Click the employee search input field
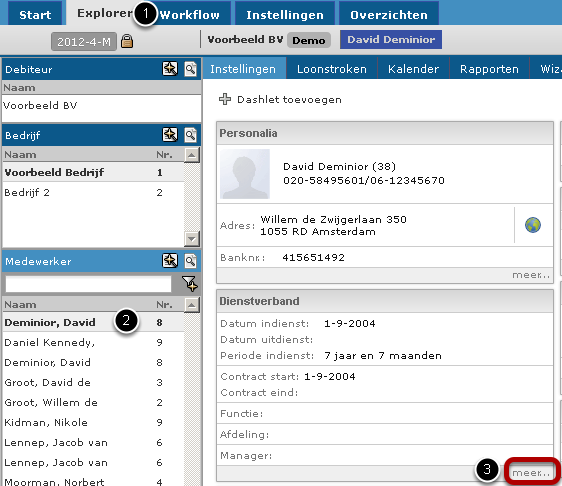 click(88, 284)
